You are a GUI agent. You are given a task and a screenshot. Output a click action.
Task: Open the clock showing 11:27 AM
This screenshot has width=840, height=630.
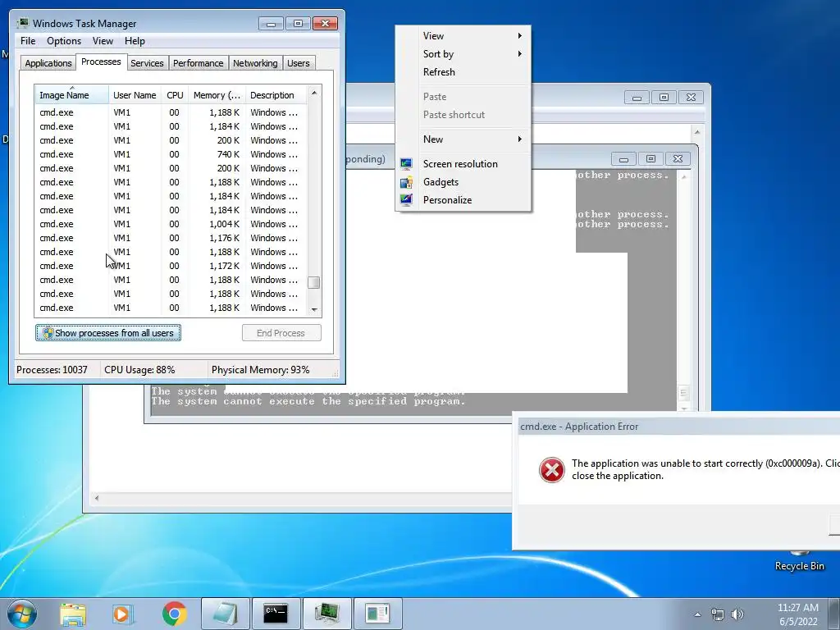click(x=798, y=614)
